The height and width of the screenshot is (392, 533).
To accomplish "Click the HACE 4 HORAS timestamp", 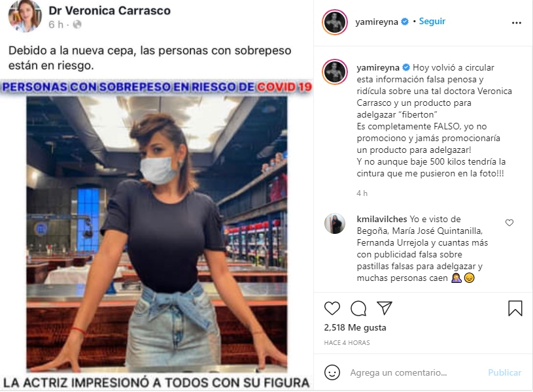I will point(347,343).
